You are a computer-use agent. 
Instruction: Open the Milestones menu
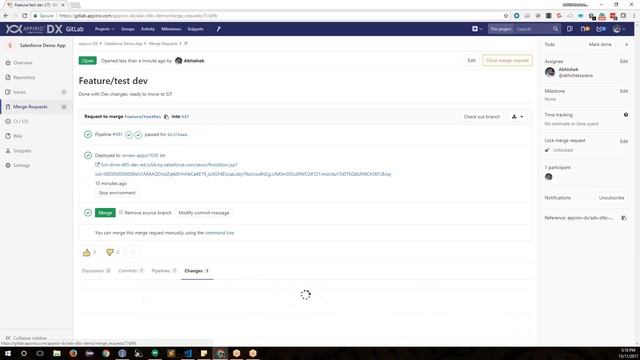tap(171, 29)
